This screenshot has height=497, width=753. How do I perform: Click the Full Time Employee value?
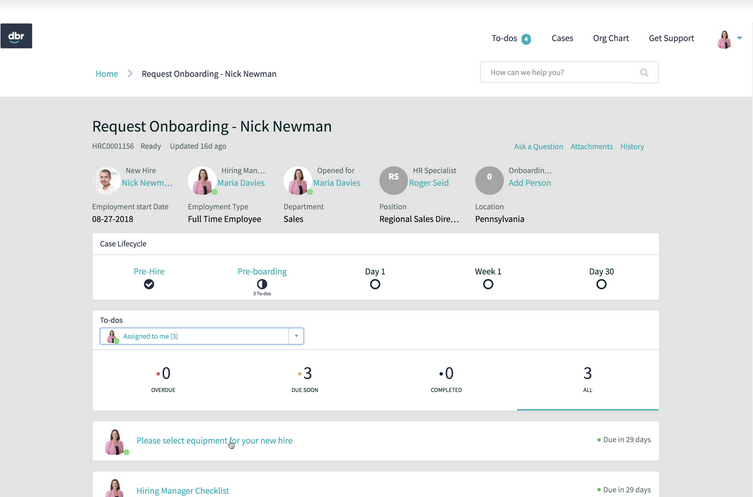(224, 219)
